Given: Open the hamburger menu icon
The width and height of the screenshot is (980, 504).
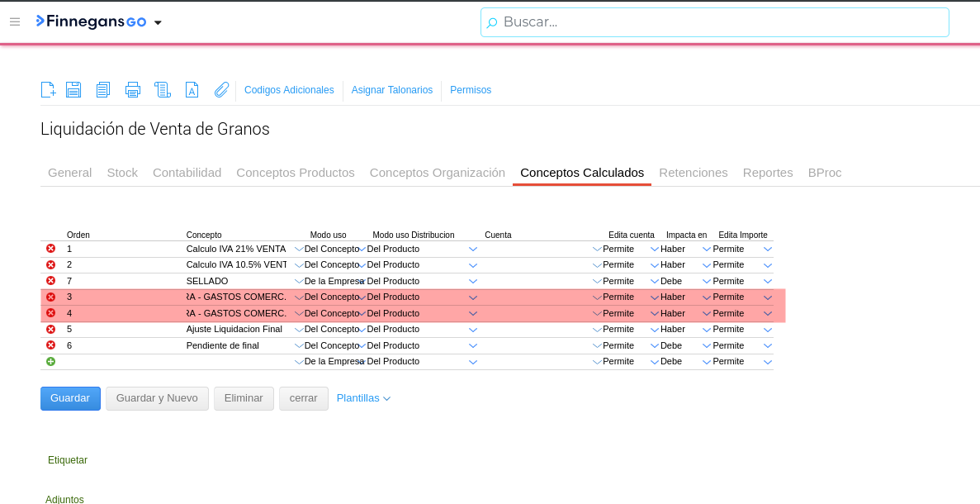Looking at the screenshot, I should [x=15, y=21].
